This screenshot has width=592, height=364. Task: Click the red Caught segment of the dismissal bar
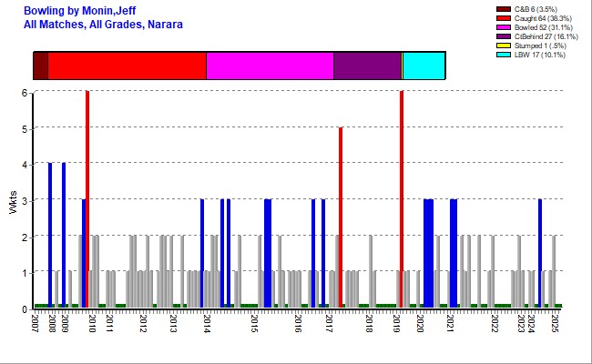click(x=128, y=66)
